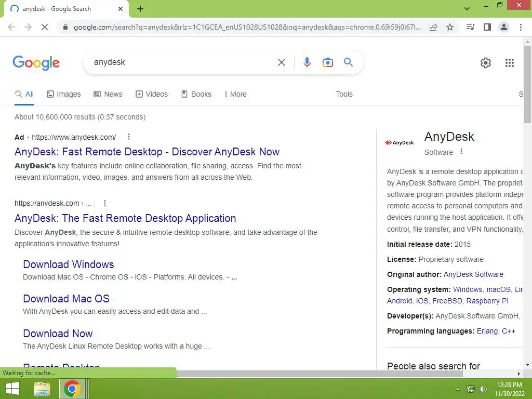
Task: Click the Erlang programming language link
Action: [487, 331]
